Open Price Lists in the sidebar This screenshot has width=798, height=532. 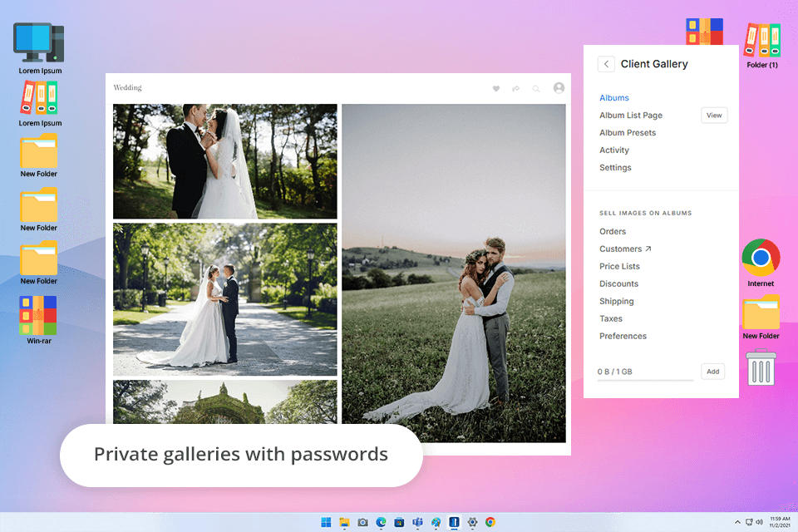click(619, 266)
